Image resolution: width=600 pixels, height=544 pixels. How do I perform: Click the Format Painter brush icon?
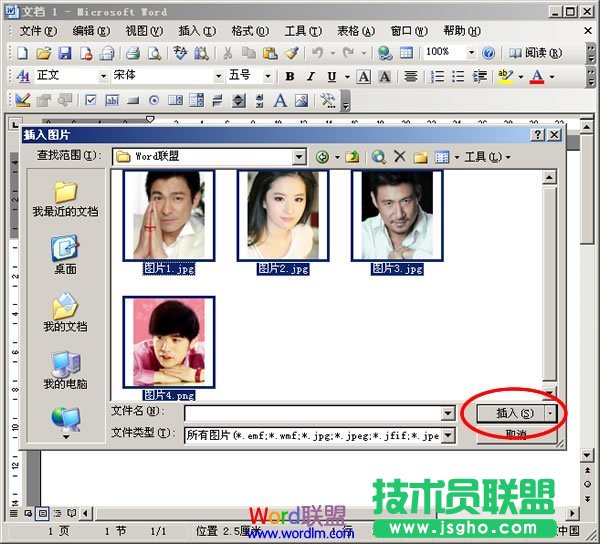(x=291, y=52)
